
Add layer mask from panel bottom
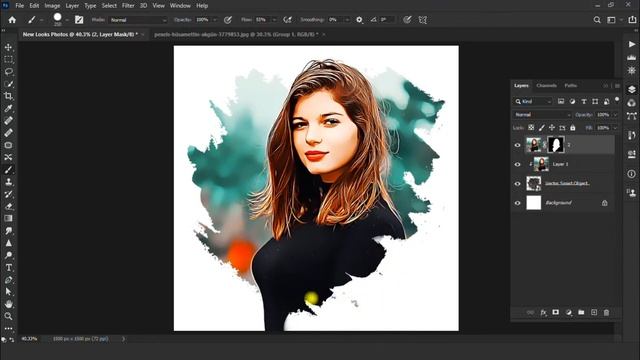click(556, 313)
